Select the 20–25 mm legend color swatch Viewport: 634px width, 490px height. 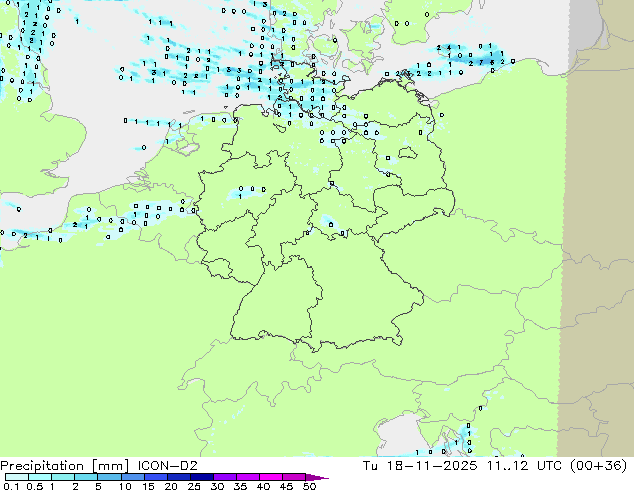(178, 477)
